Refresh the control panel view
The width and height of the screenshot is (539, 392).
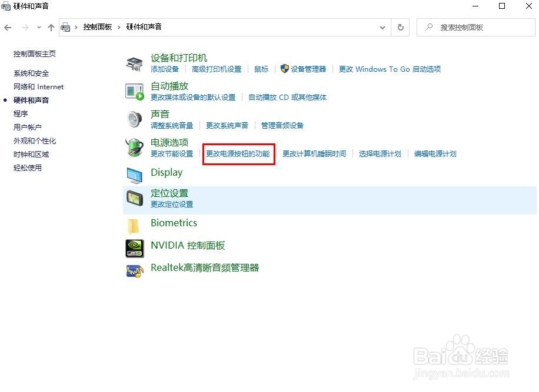(401, 27)
